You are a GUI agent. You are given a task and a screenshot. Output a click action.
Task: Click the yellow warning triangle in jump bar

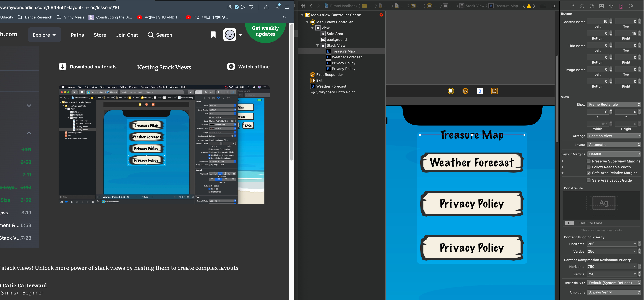[529, 6]
